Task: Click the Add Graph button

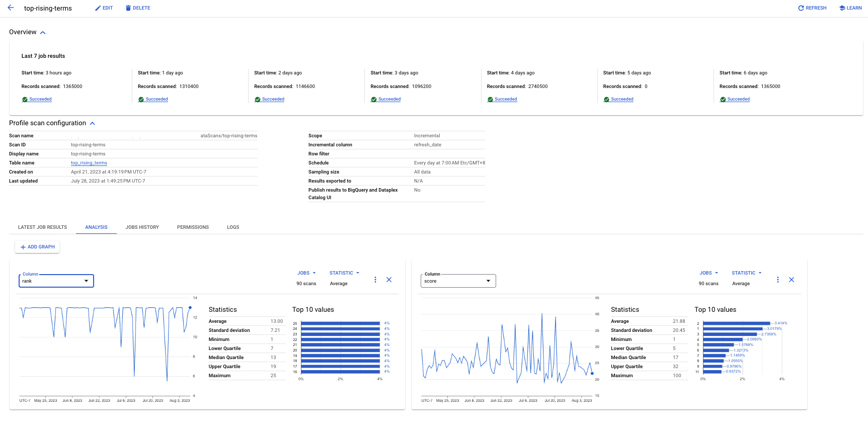Action: (x=38, y=247)
